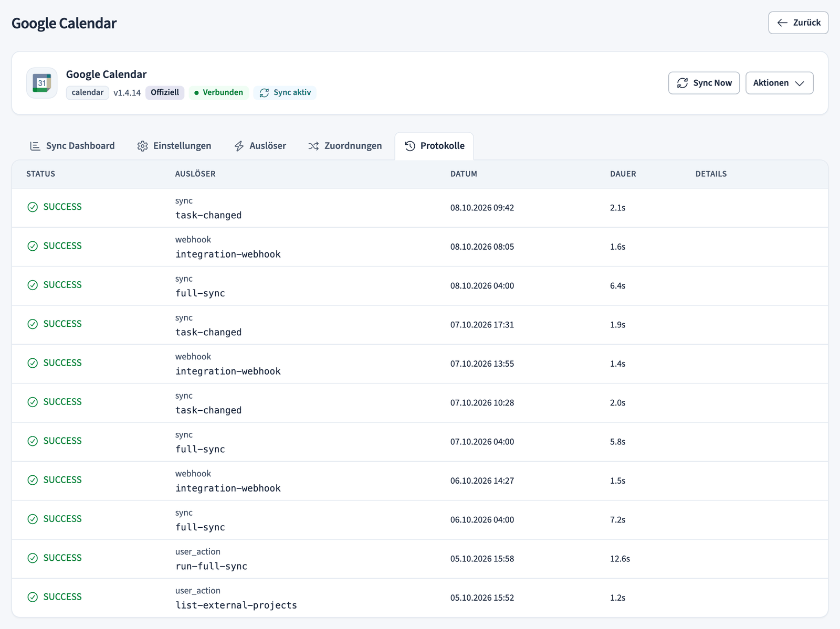Viewport: 840px width, 629px height.
Task: Click the 5.8s duration value
Action: [617, 442]
